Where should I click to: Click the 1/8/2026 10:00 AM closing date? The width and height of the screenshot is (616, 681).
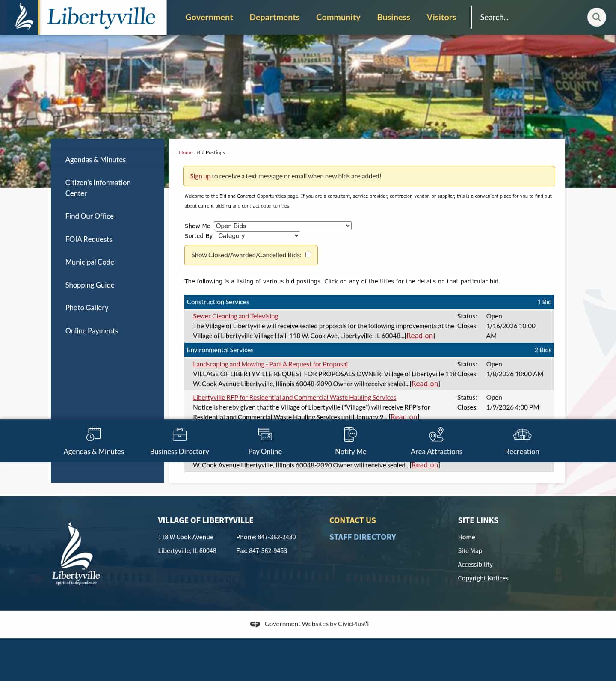click(x=515, y=374)
